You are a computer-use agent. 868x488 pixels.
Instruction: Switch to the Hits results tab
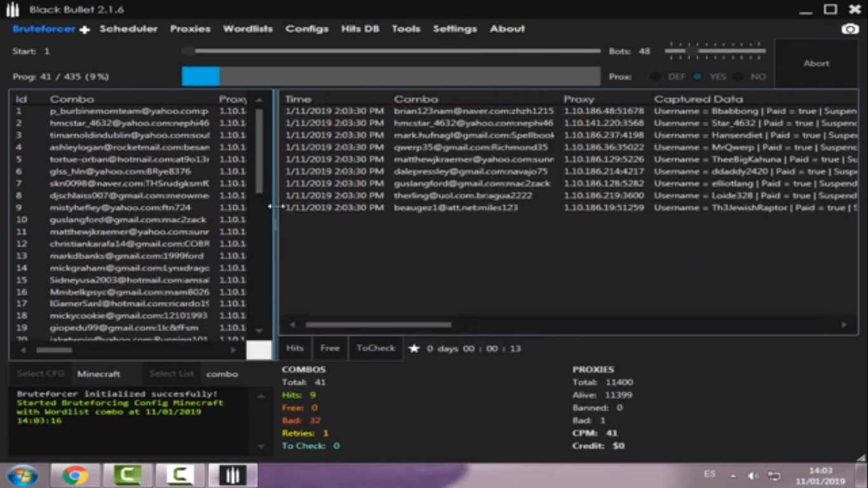point(295,348)
